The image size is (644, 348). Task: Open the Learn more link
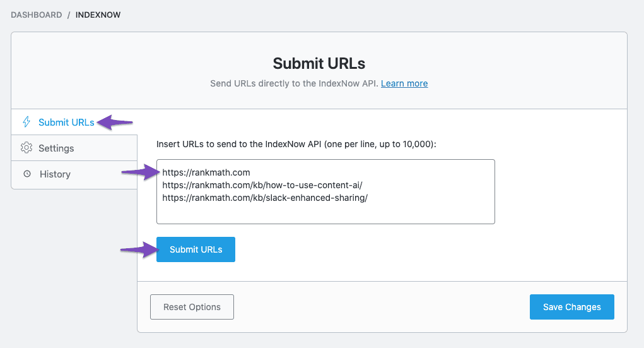[404, 83]
